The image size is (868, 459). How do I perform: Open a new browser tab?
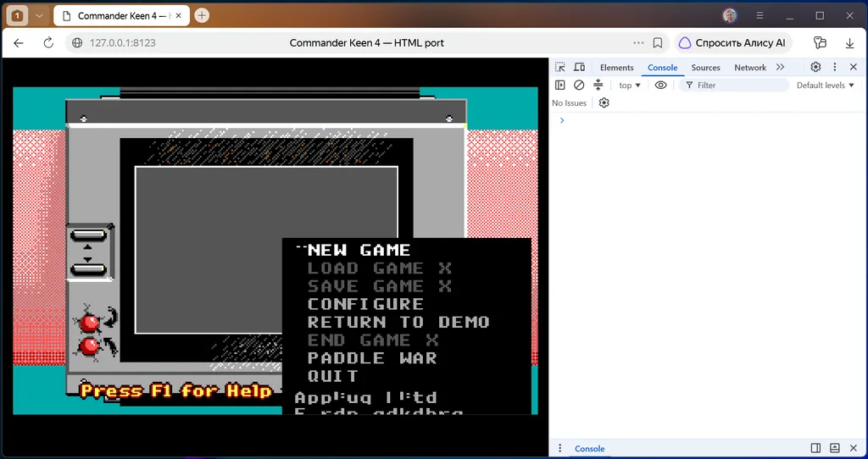(202, 16)
